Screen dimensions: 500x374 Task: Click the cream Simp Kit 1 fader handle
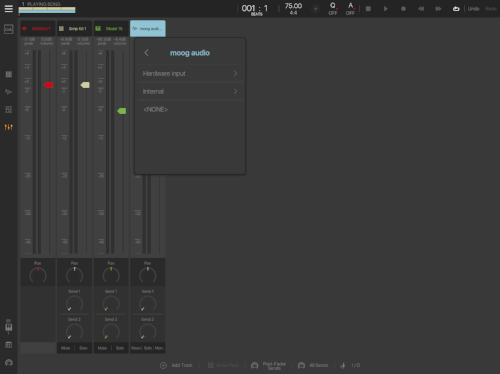coord(85,85)
